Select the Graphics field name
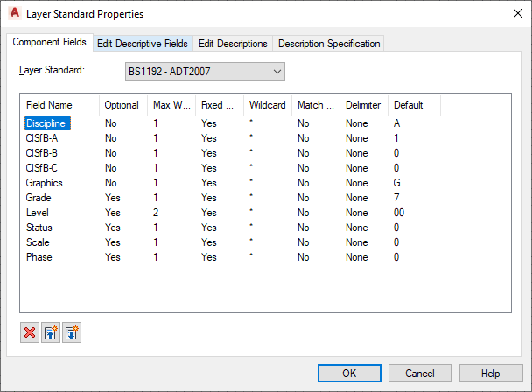 click(44, 183)
